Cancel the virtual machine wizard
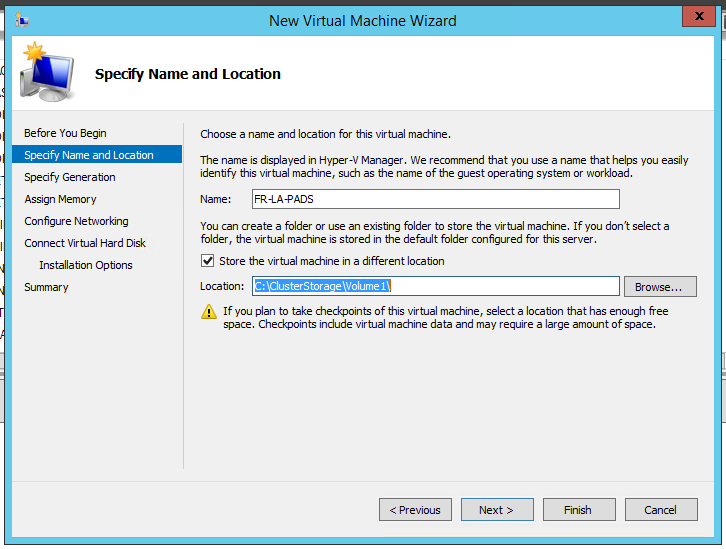 (x=660, y=510)
